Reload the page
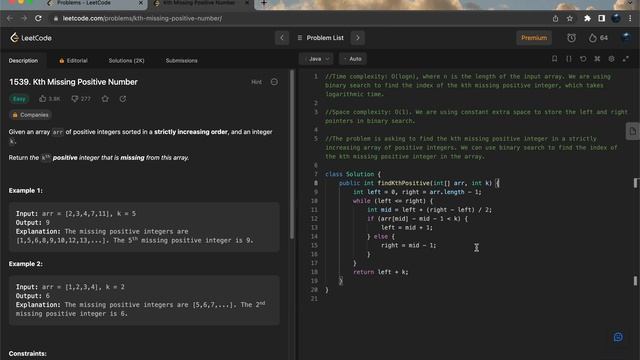The height and width of the screenshot is (360, 640). pos(38,18)
